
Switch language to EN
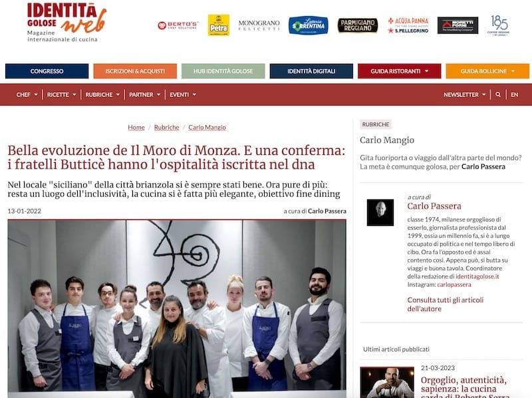click(x=514, y=94)
